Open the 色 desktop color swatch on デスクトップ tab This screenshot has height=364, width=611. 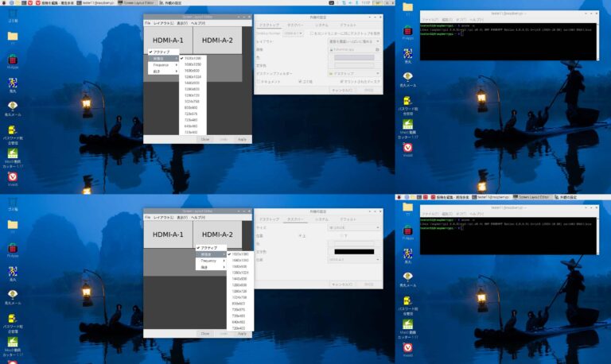[354, 57]
